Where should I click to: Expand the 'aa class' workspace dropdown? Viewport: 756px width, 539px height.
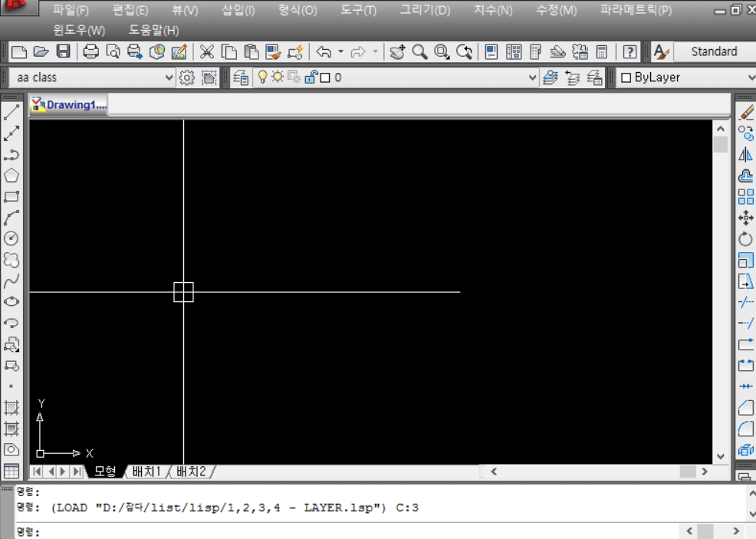[x=169, y=77]
